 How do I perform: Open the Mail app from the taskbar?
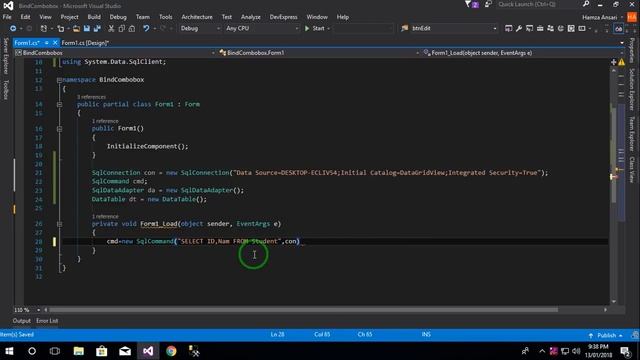[x=125, y=351]
